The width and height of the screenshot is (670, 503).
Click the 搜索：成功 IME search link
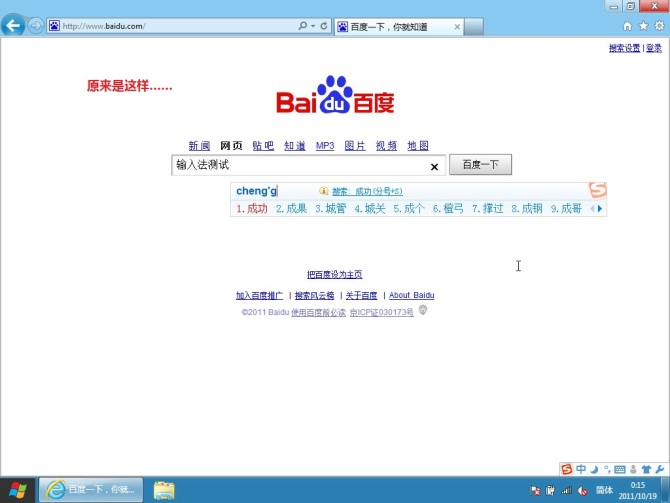pos(367,191)
